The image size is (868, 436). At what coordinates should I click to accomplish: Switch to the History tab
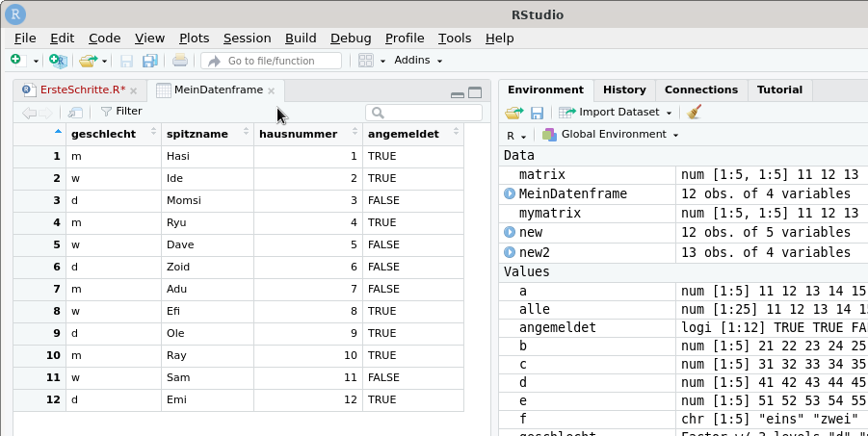coord(624,90)
